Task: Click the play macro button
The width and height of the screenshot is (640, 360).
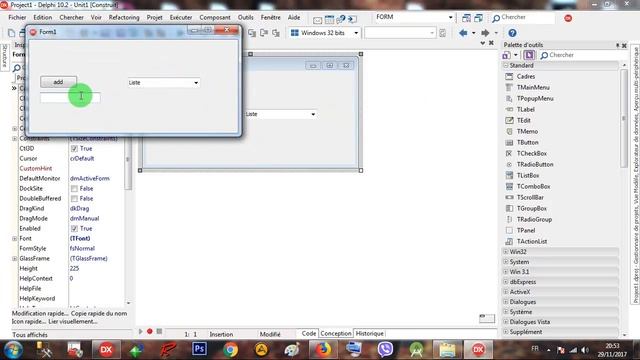Action: [x=141, y=331]
